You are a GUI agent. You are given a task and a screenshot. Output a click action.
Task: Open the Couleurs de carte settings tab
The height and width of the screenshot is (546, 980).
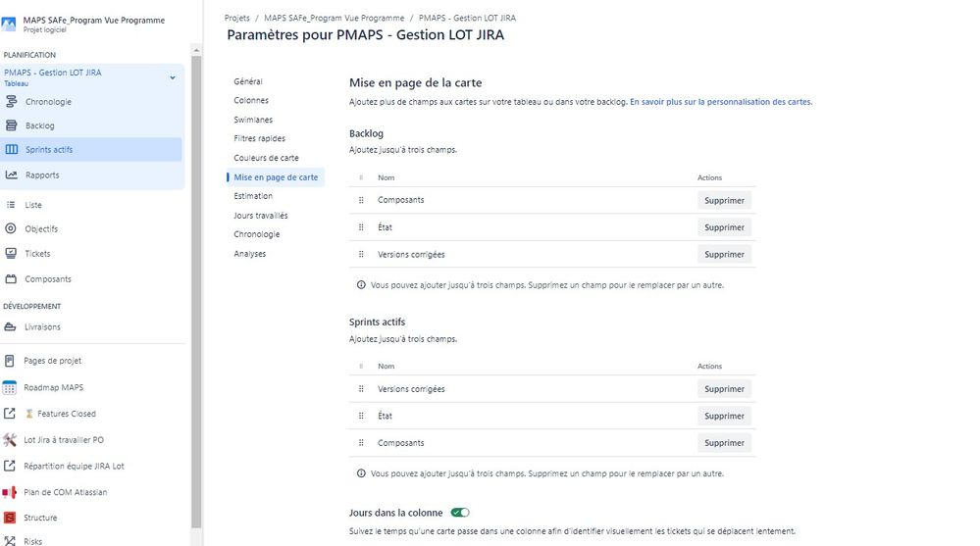(266, 158)
